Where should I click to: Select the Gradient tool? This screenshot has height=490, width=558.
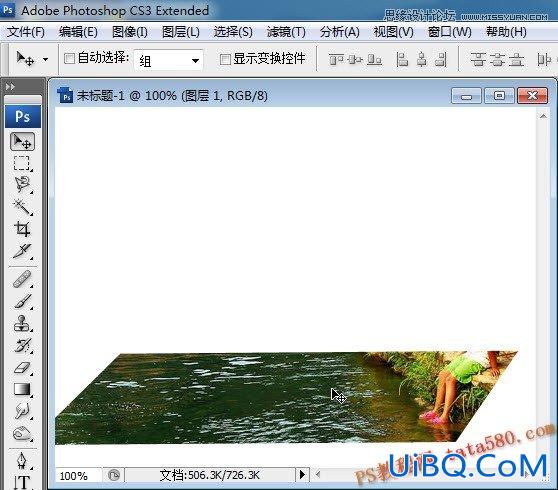point(22,389)
